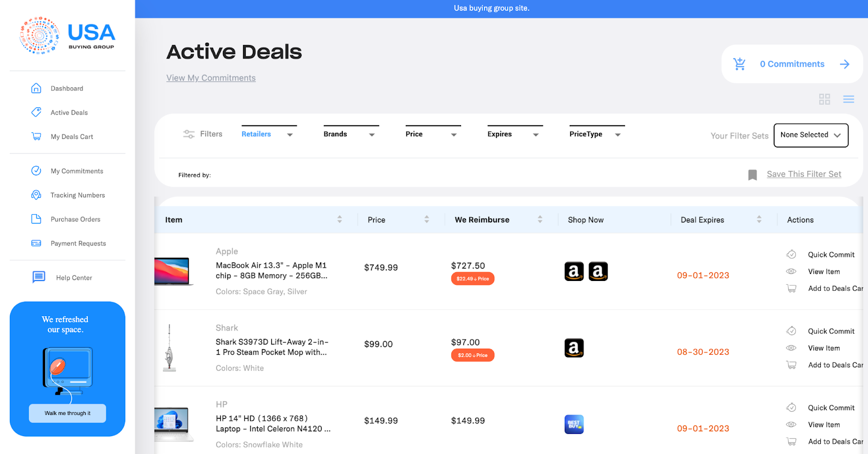Sort table by Deal Expires column
Image resolution: width=868 pixels, height=454 pixels.
coord(759,220)
